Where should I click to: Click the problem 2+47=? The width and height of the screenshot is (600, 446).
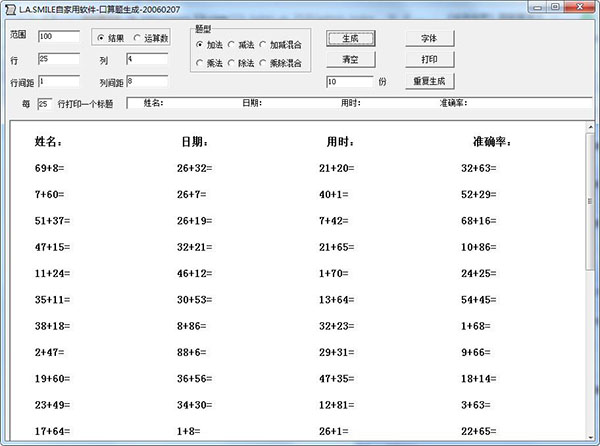click(x=49, y=352)
